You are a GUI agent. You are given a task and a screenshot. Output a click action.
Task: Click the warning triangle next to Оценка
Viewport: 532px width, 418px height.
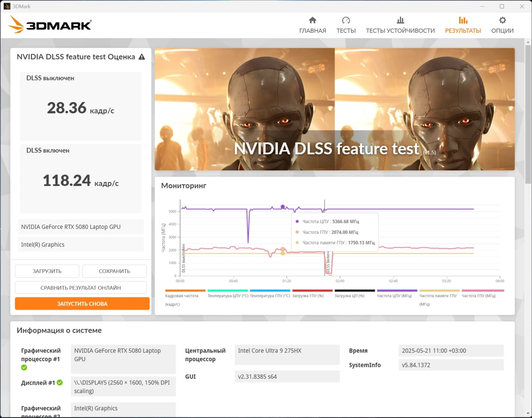pos(142,57)
